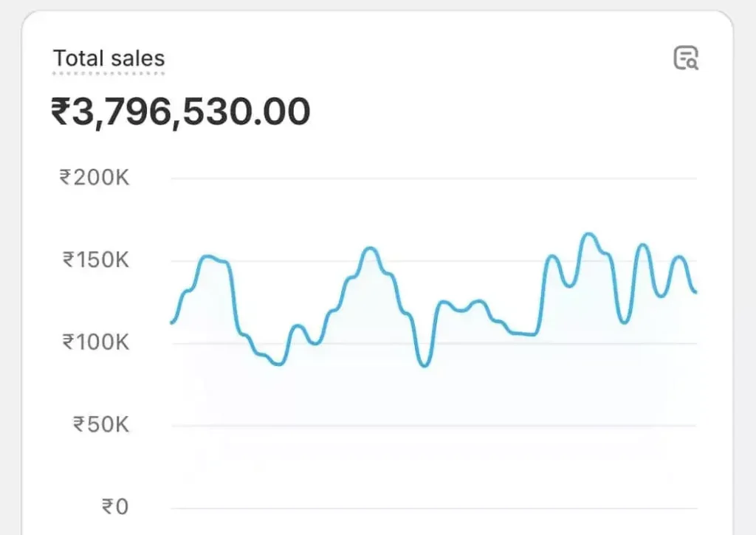Open the view report icon
The image size is (756, 535).
tap(686, 58)
